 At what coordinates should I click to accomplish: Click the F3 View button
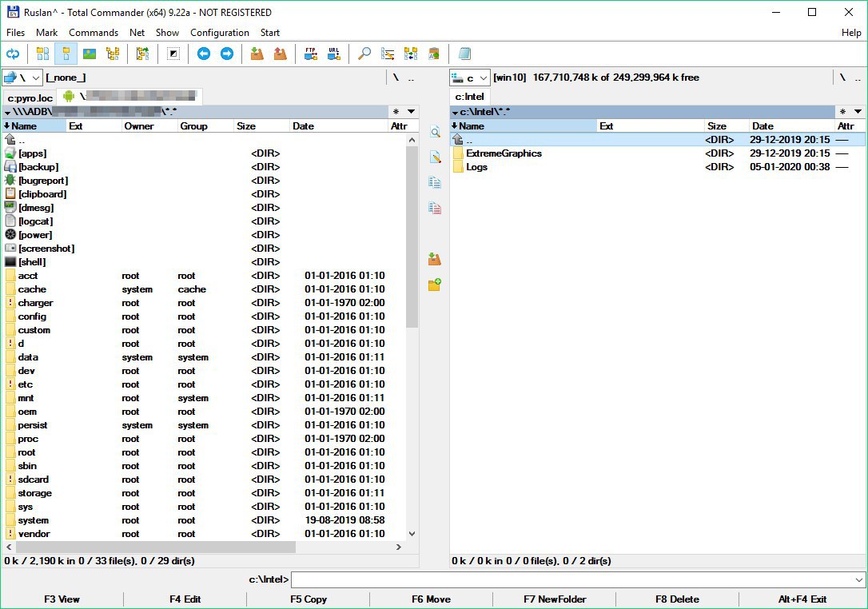point(62,599)
